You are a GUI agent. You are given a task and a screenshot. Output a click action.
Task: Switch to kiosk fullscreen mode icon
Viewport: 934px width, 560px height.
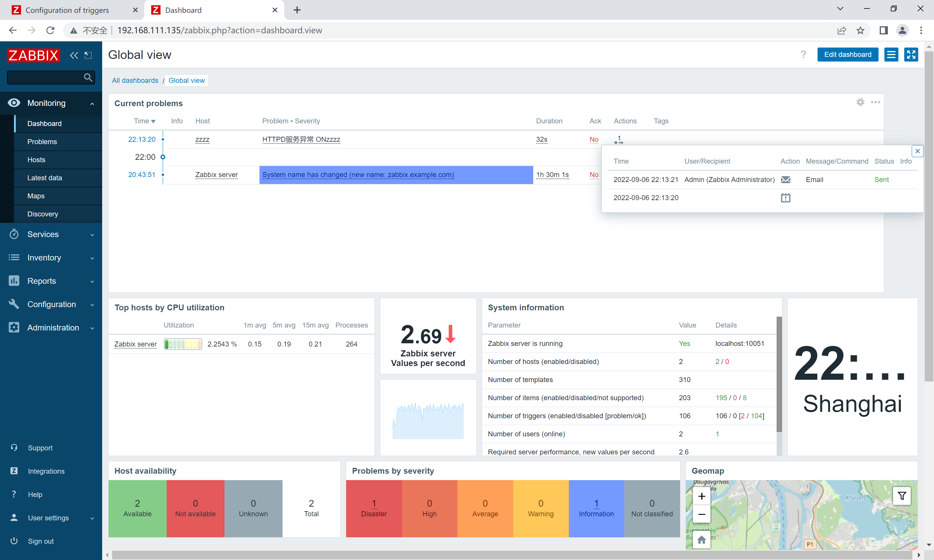tap(911, 55)
